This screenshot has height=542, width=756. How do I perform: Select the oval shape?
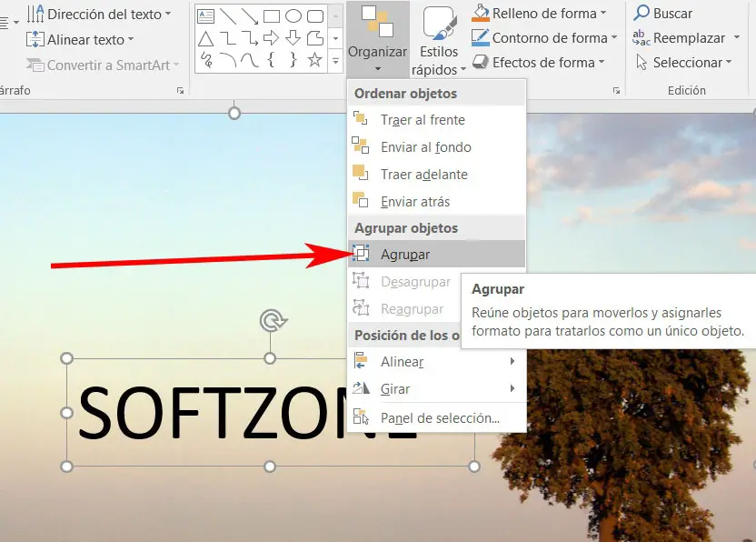click(x=293, y=16)
